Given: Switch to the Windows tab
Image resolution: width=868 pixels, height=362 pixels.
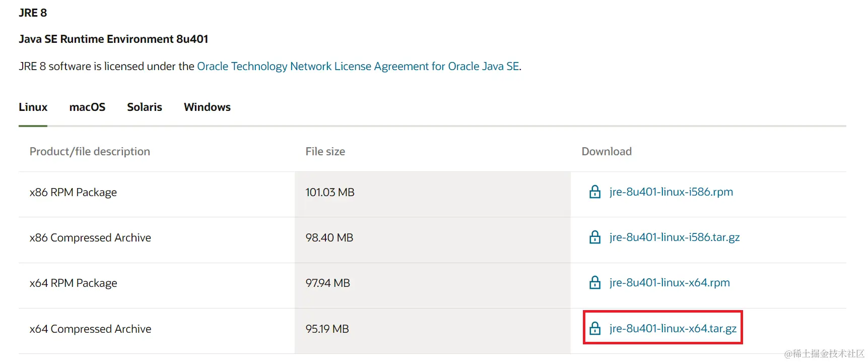Looking at the screenshot, I should point(207,107).
